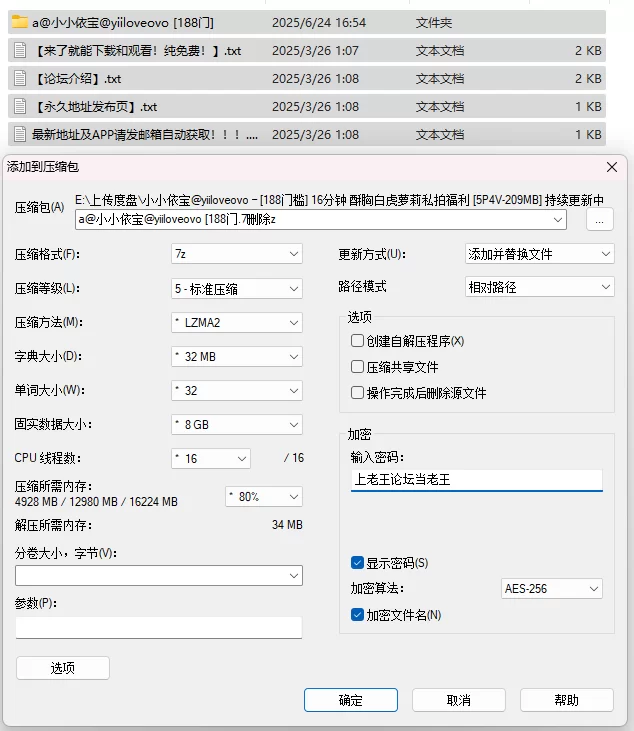Open the 固实数据大小 8 GB dropdown
Viewport: 634px width, 731px height.
[237, 425]
